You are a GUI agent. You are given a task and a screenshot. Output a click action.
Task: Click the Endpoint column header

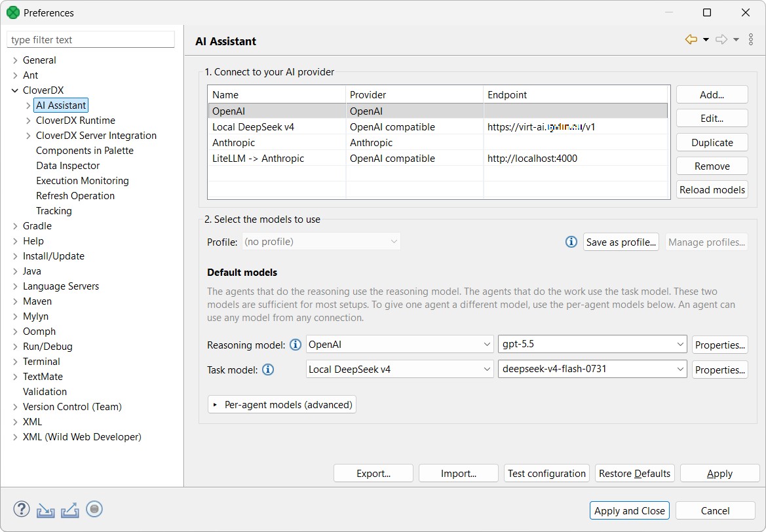click(x=575, y=95)
